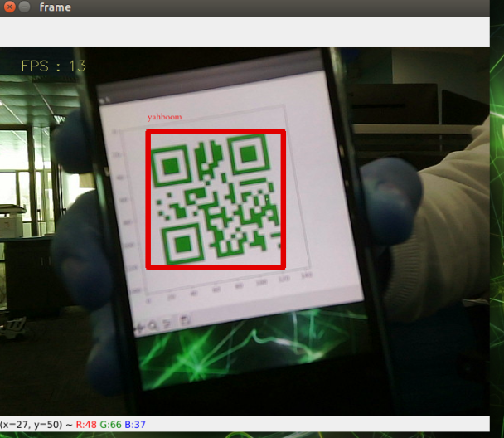Click the 'frame' window title text
Screen dimensions: 504x438
click(x=55, y=7)
